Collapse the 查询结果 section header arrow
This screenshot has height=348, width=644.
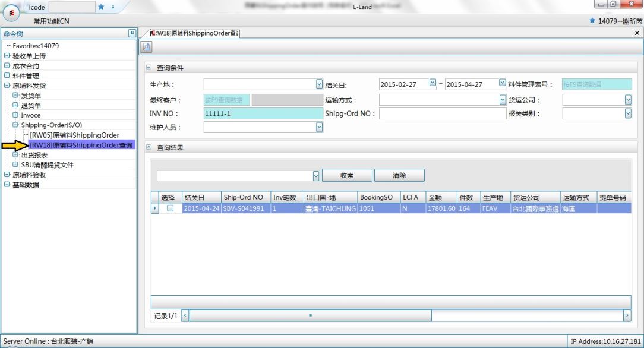[x=149, y=147]
